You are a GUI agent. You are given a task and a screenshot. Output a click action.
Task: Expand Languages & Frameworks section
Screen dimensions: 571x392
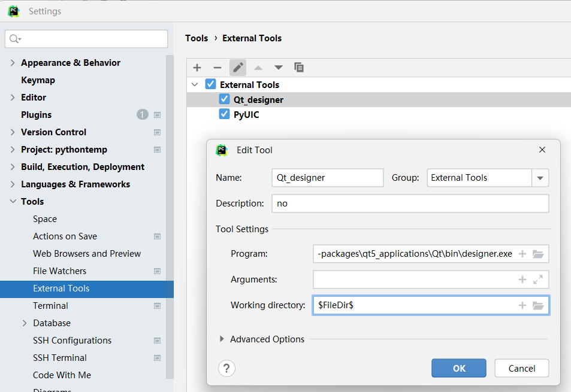(13, 184)
